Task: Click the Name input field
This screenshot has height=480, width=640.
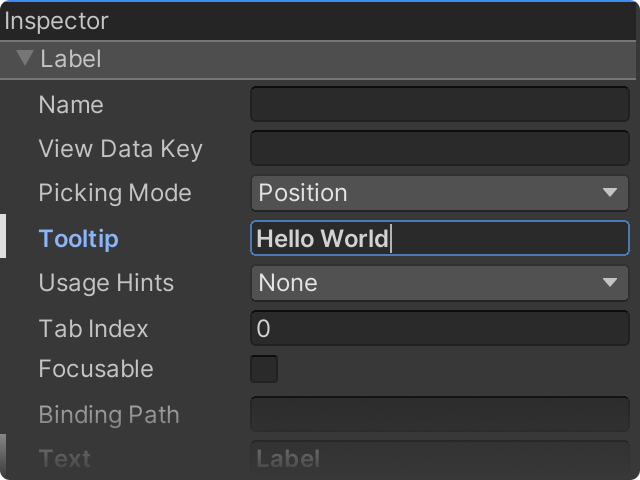Action: [439, 104]
